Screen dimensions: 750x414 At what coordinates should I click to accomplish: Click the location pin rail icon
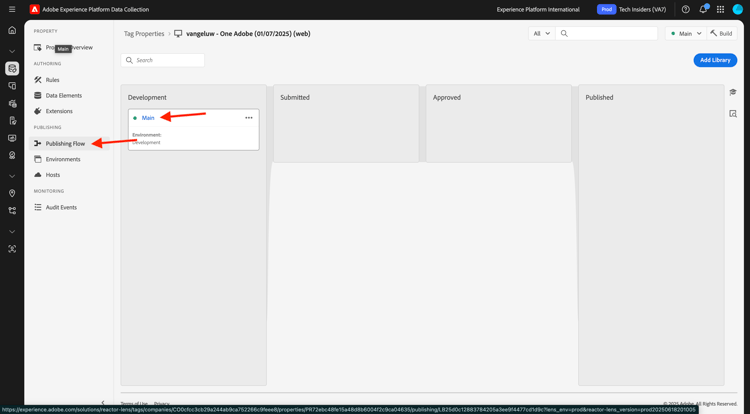pyautogui.click(x=12, y=193)
